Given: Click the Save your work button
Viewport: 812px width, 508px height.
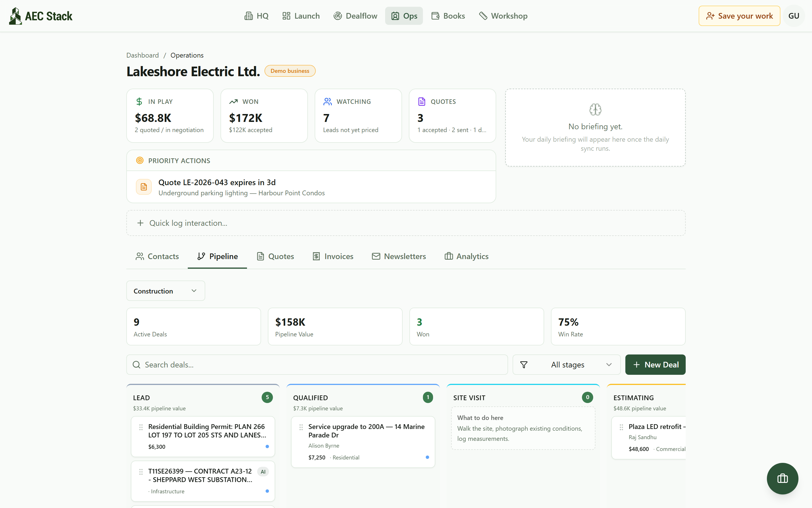Looking at the screenshot, I should coord(739,16).
